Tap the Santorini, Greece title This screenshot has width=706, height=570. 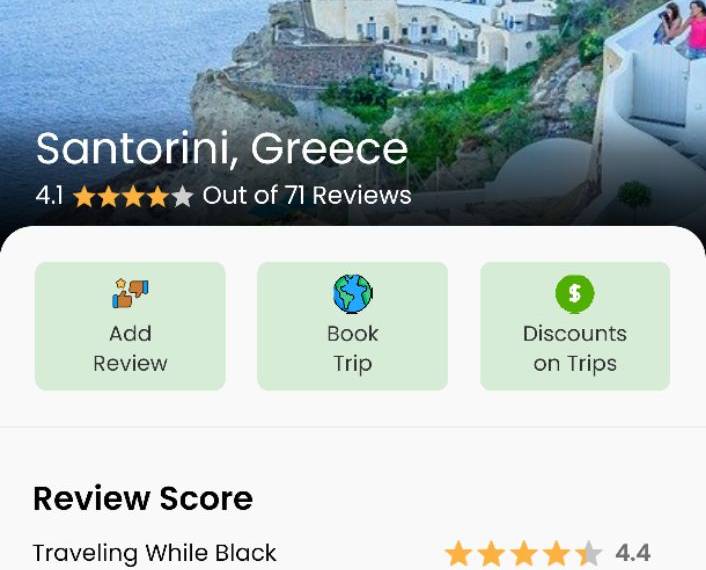coord(222,149)
